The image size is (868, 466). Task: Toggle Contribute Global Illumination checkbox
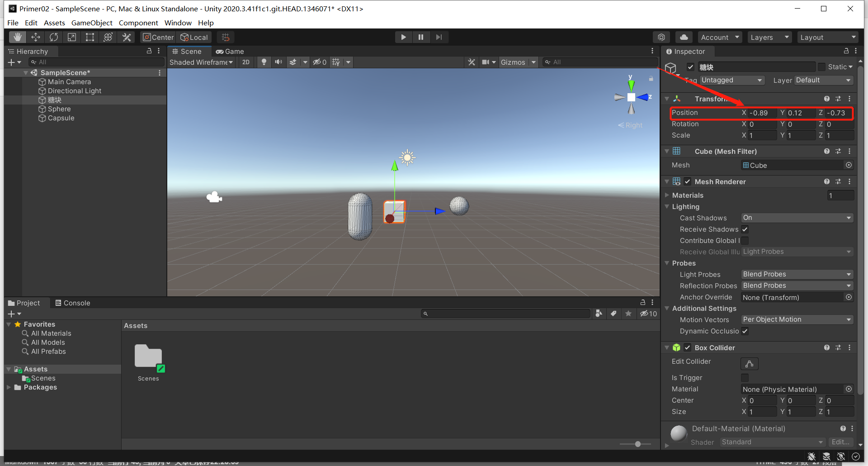pyautogui.click(x=745, y=241)
